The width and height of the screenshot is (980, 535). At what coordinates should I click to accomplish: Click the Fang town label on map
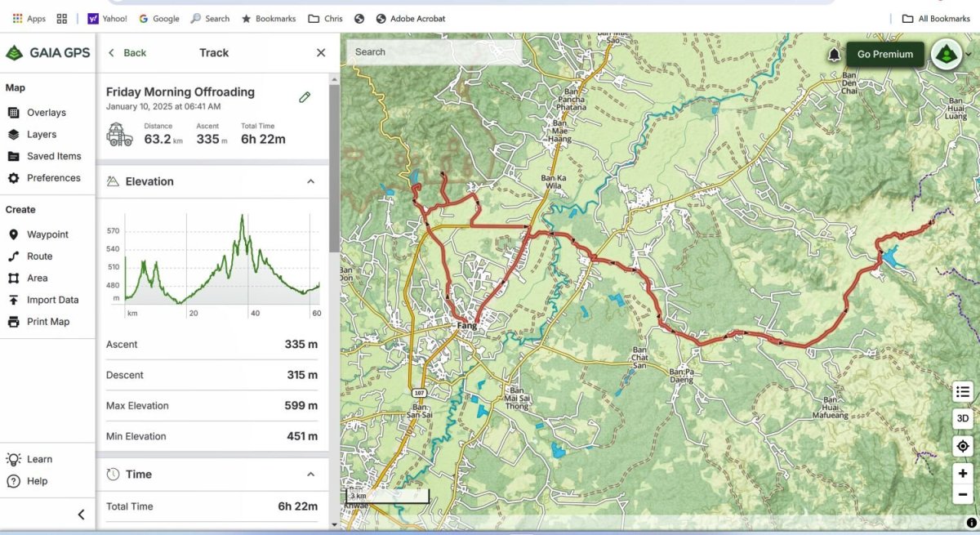click(466, 325)
